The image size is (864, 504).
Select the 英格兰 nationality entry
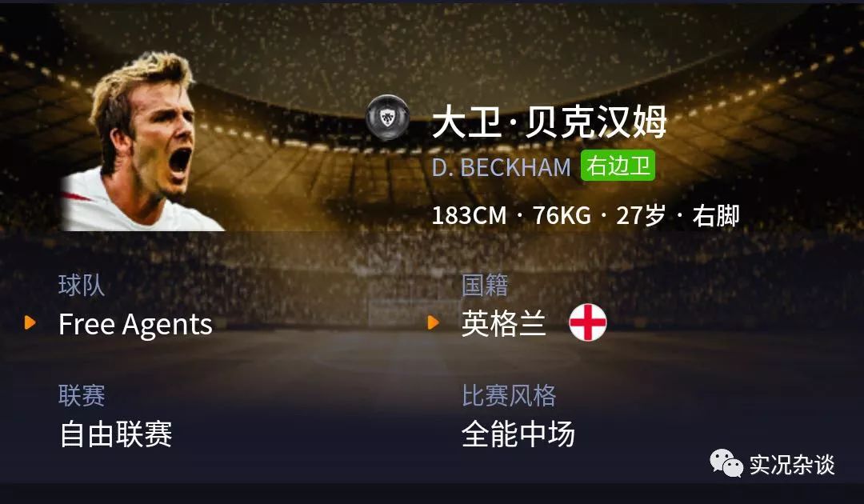[504, 323]
